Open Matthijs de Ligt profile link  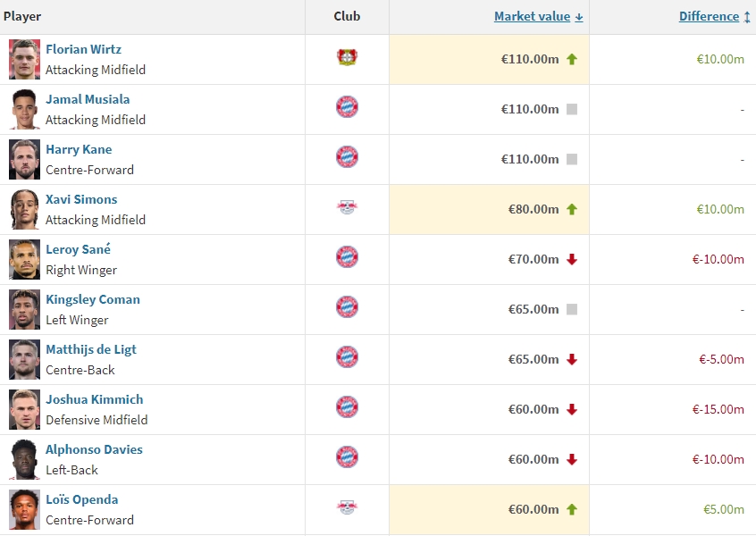pyautogui.click(x=91, y=349)
